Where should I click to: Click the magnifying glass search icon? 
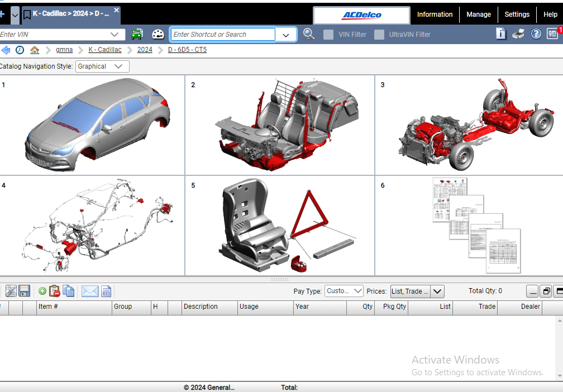click(309, 35)
